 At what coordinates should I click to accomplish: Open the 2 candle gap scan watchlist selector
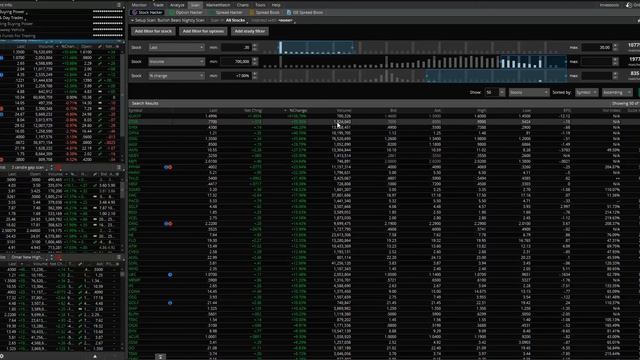[30, 168]
